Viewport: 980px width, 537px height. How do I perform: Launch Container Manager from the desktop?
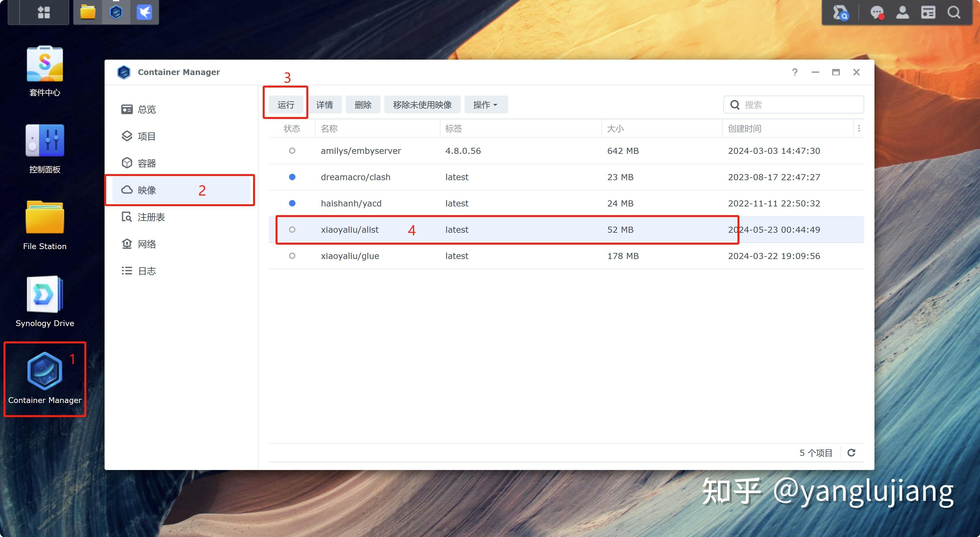click(x=45, y=371)
